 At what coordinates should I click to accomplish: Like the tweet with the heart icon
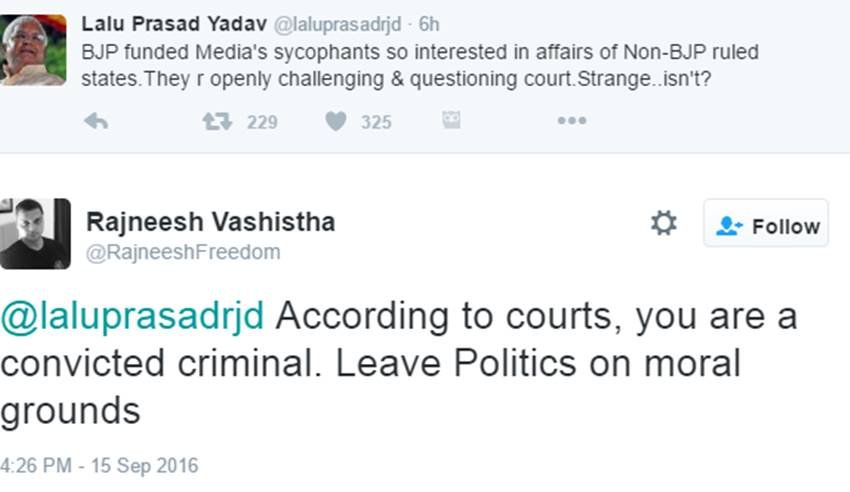[x=336, y=121]
